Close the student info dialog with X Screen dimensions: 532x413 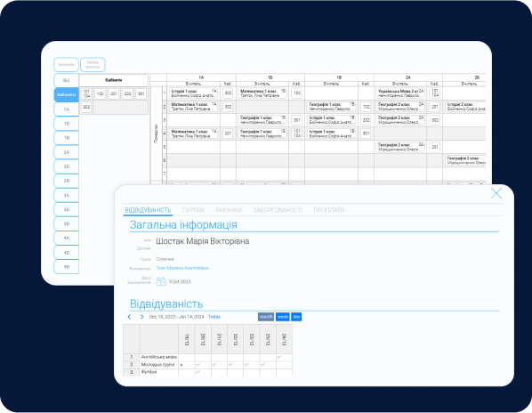coord(496,194)
